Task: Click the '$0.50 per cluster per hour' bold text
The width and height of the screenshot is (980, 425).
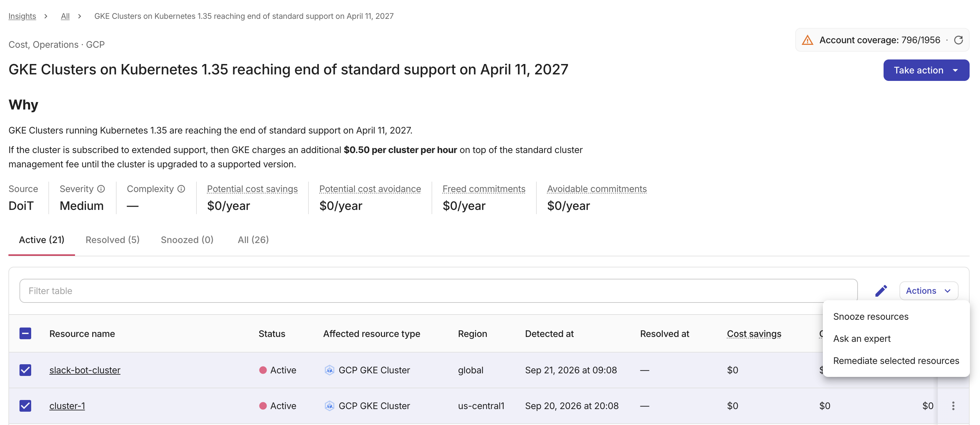Action: [x=400, y=150]
